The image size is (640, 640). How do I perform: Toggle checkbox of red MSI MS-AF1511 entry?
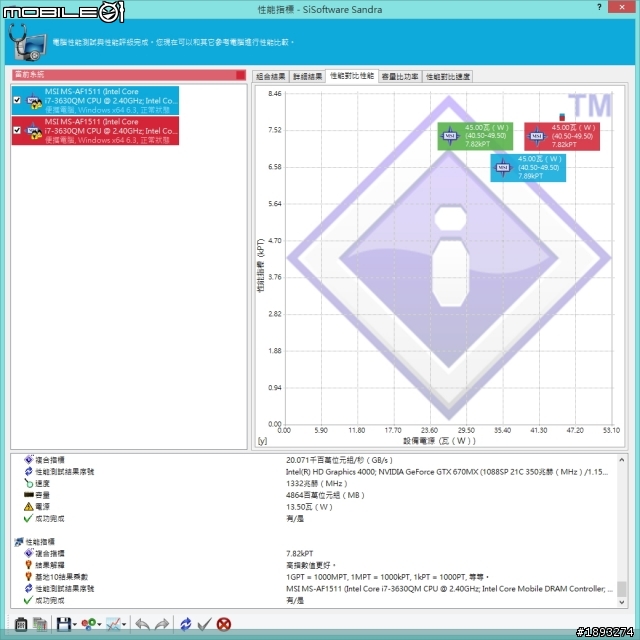tap(17, 130)
